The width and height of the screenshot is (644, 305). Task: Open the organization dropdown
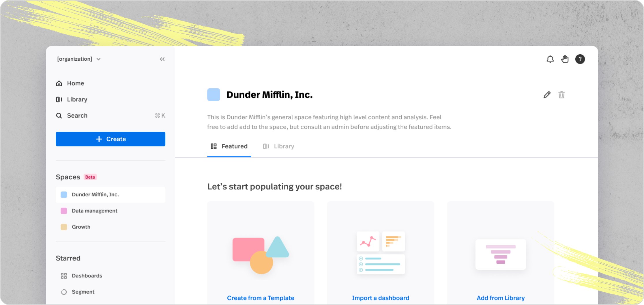click(x=79, y=59)
